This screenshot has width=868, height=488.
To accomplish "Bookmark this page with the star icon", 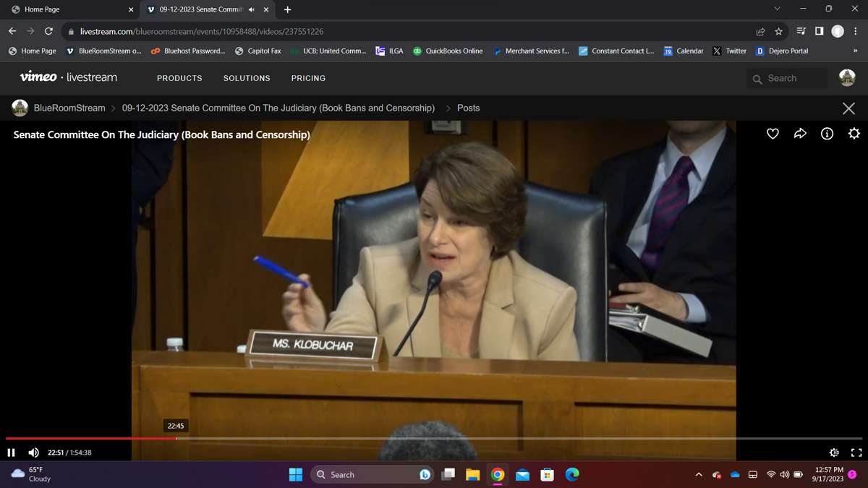I will [x=779, y=31].
